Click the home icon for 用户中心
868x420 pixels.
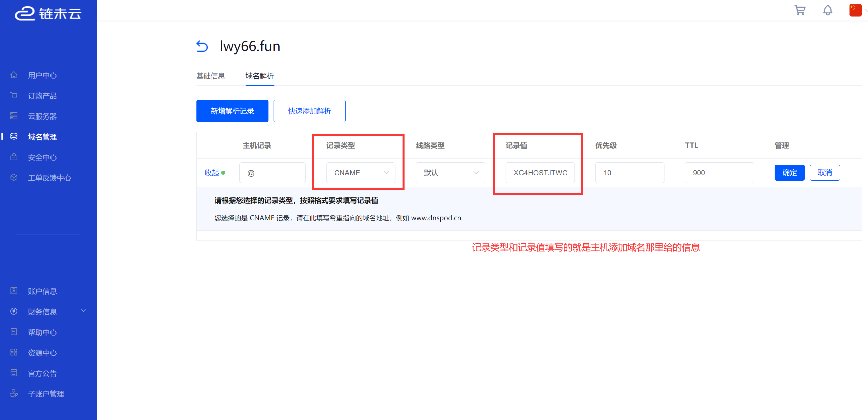click(14, 75)
